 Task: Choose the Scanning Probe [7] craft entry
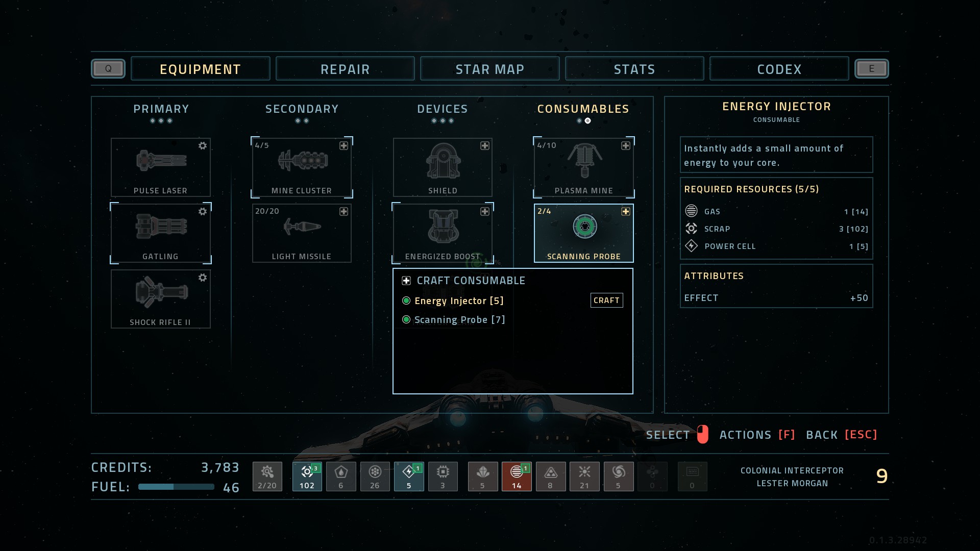(459, 320)
